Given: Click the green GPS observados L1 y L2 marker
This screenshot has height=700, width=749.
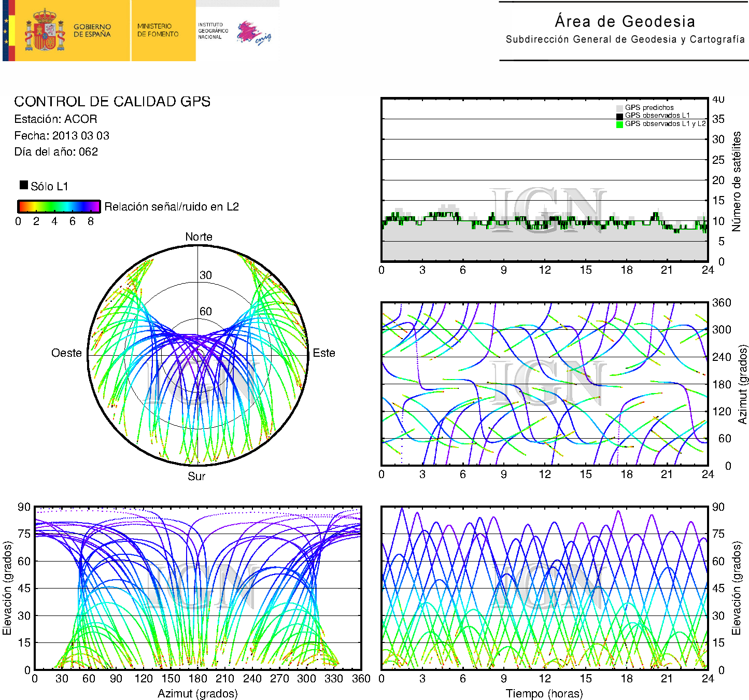Looking at the screenshot, I should pos(619,124).
